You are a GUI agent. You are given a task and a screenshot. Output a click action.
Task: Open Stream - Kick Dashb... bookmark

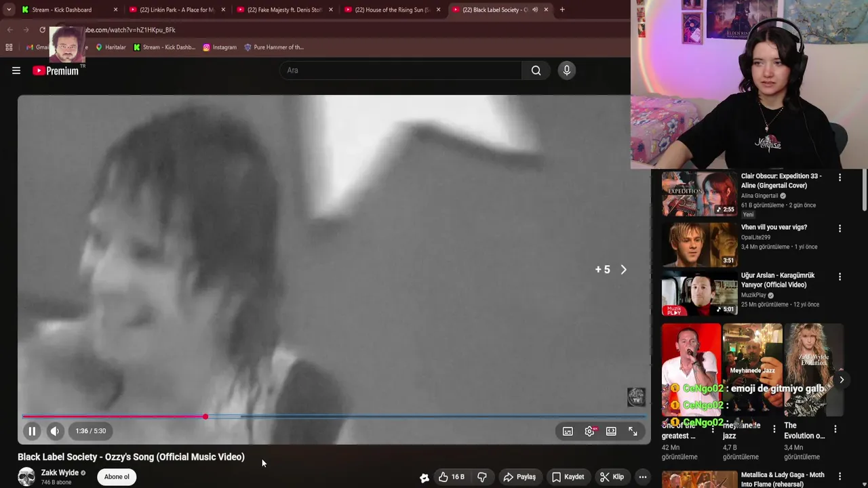click(x=164, y=47)
